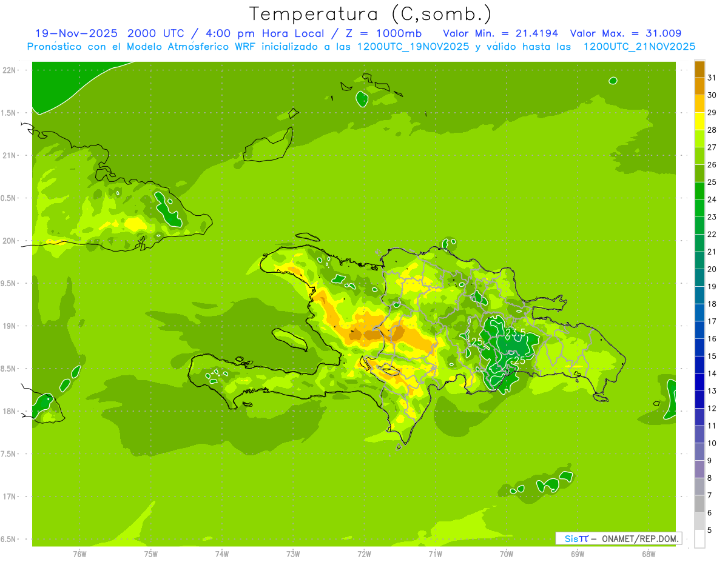Click the "Valor Min. = 21.4194" text
Screen dimensions: 728x562
click(x=500, y=33)
